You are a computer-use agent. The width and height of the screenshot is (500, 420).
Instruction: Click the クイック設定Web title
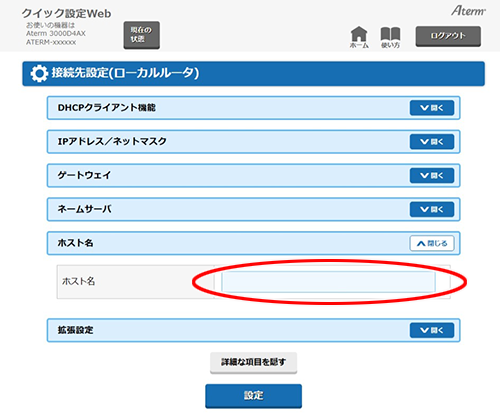[67, 14]
